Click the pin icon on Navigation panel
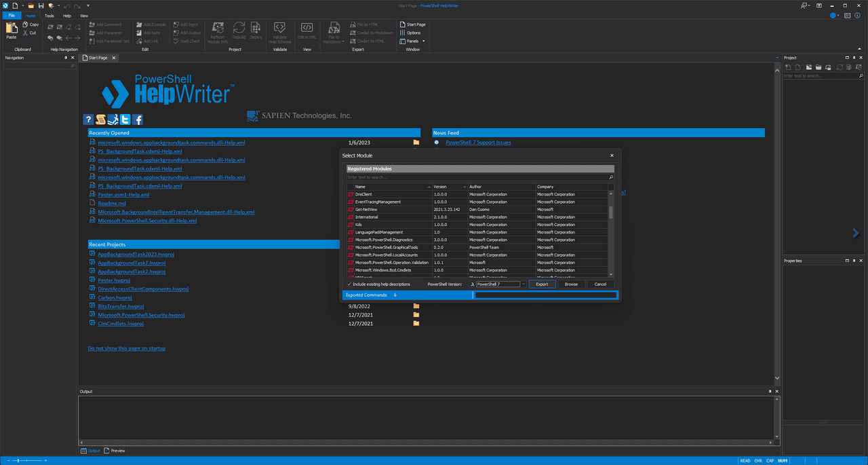 pyautogui.click(x=66, y=58)
